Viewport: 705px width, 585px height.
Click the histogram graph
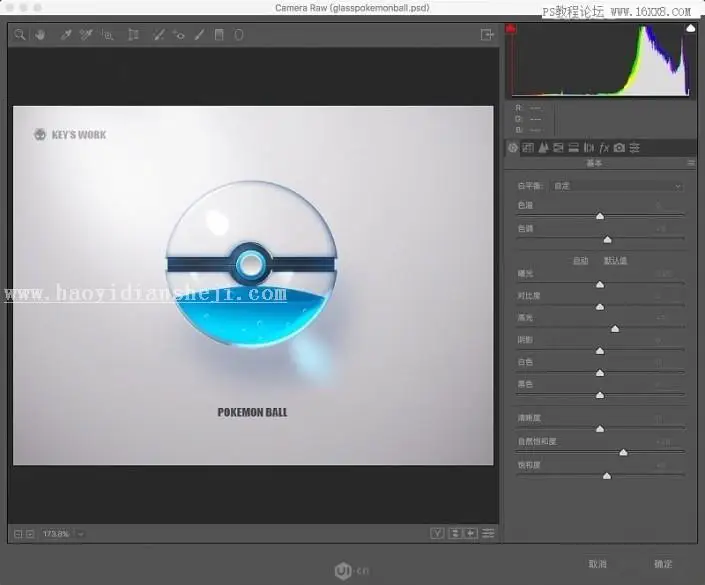point(600,61)
